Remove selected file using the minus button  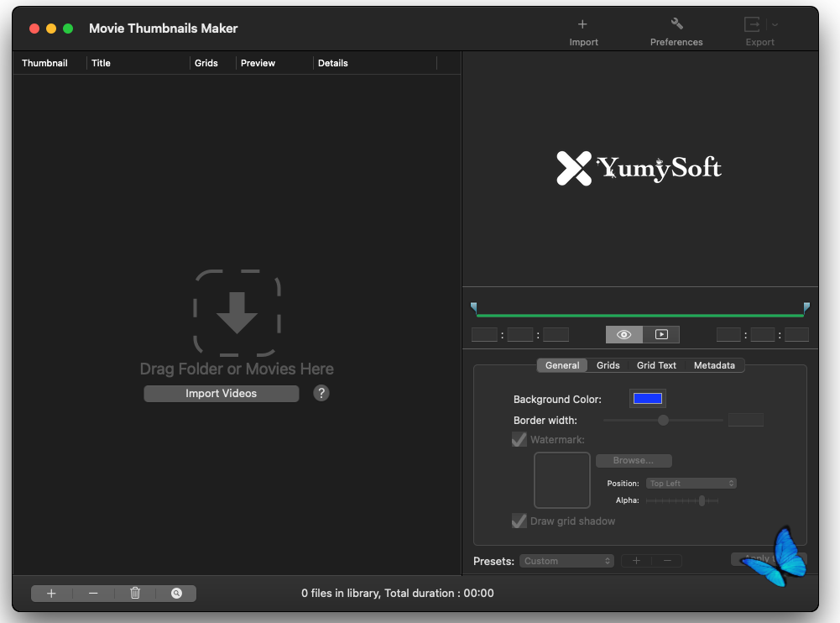click(x=93, y=594)
